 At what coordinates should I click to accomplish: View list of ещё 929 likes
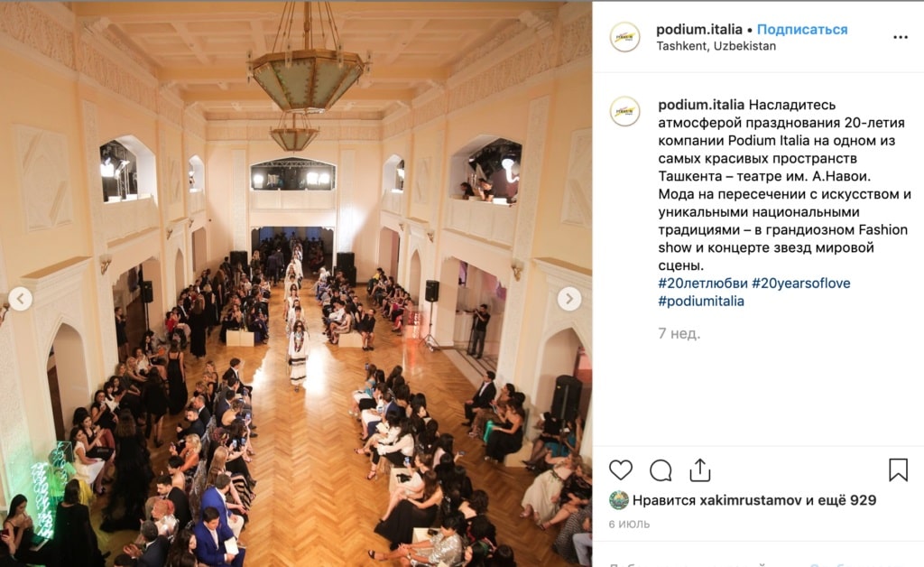(x=841, y=500)
